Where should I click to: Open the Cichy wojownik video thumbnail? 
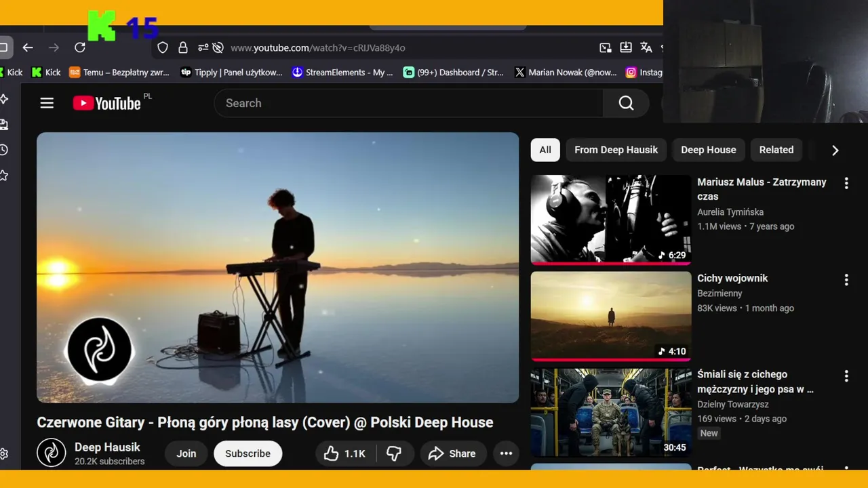pos(611,316)
